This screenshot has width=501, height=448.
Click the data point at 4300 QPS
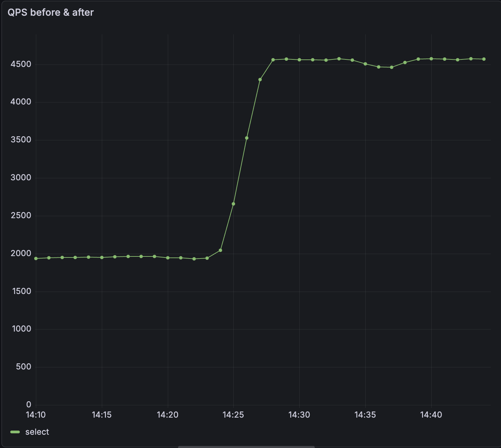pyautogui.click(x=260, y=79)
